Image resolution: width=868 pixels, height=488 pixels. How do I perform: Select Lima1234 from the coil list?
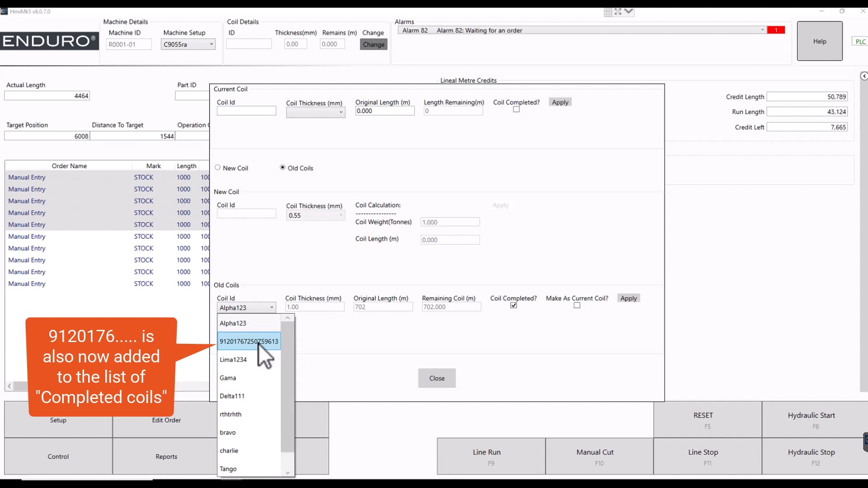pyautogui.click(x=233, y=359)
